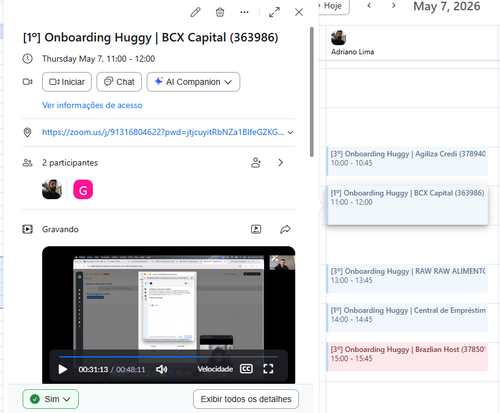The height and width of the screenshot is (413, 500).
Task: Click the 'Gravando' label
Action: (60, 229)
